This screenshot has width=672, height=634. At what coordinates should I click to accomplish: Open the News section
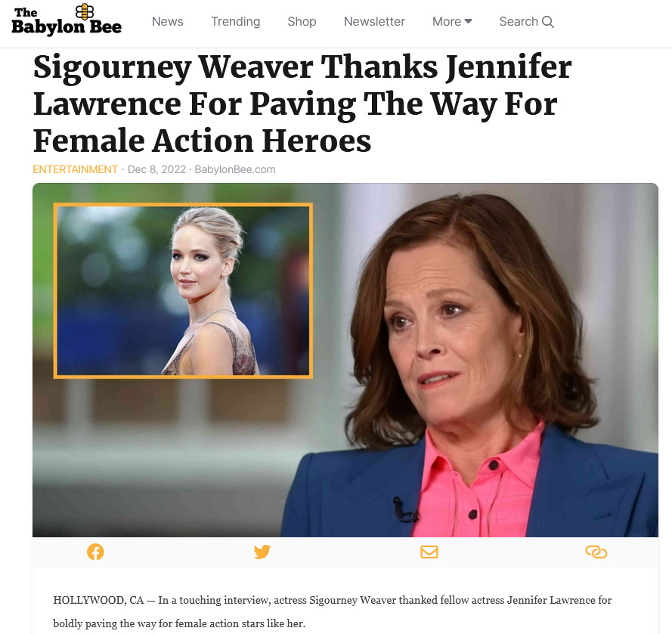point(168,21)
